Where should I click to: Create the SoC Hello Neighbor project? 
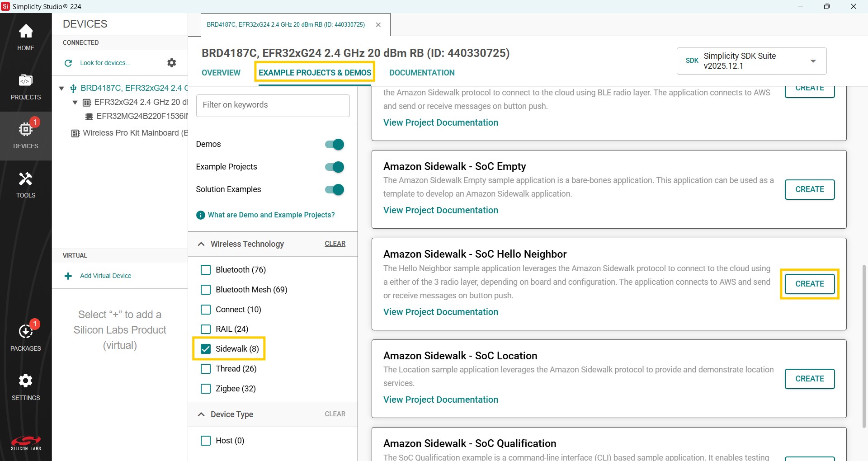coord(809,284)
